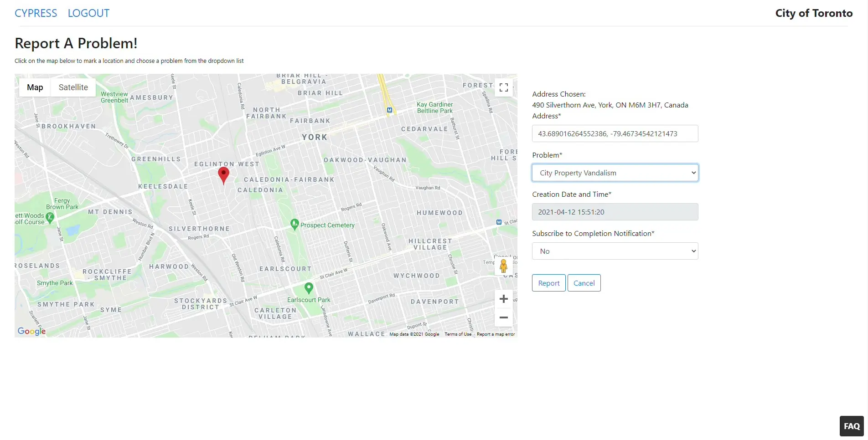Click the GREENHILLS neighbourhood label
Screen dimensions: 868x440
tap(156, 159)
